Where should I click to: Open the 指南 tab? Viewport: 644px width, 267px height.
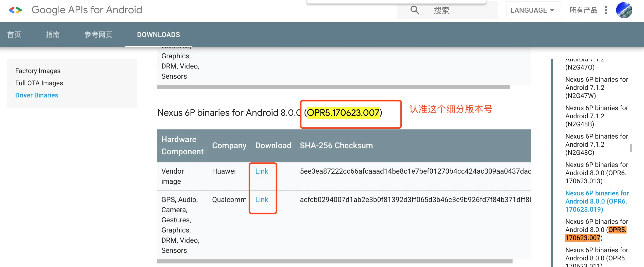coord(53,35)
